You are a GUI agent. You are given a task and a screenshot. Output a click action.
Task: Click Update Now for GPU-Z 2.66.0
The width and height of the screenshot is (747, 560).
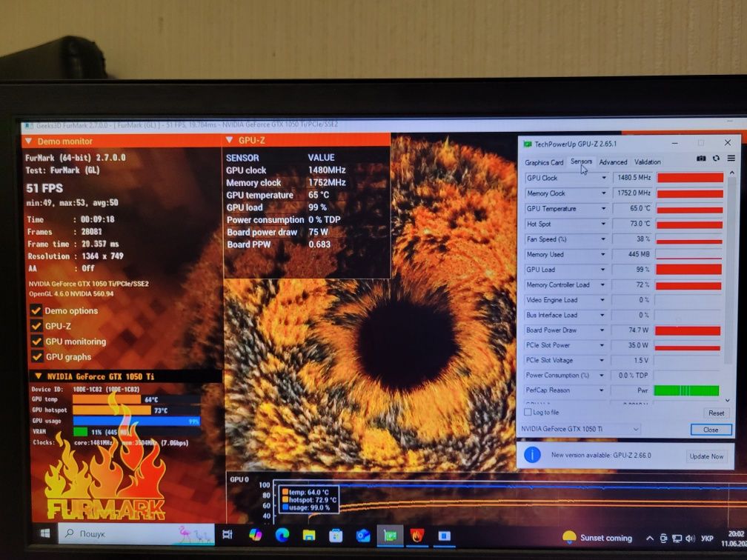pos(706,456)
